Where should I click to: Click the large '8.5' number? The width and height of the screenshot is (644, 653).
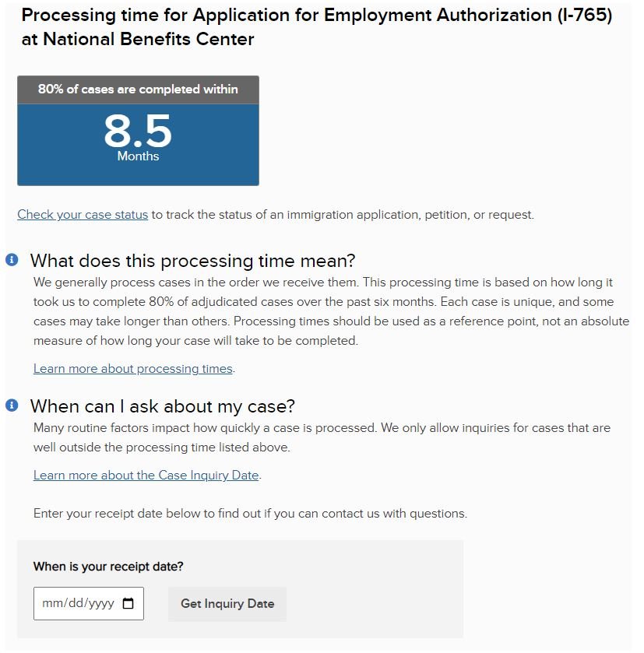[x=138, y=131]
